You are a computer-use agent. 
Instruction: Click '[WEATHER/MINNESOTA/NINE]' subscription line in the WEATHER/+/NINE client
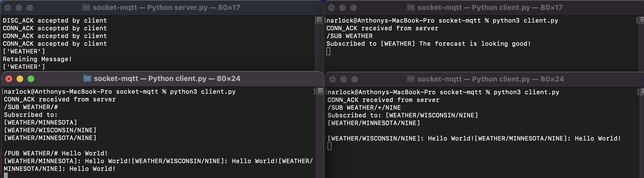coord(374,123)
